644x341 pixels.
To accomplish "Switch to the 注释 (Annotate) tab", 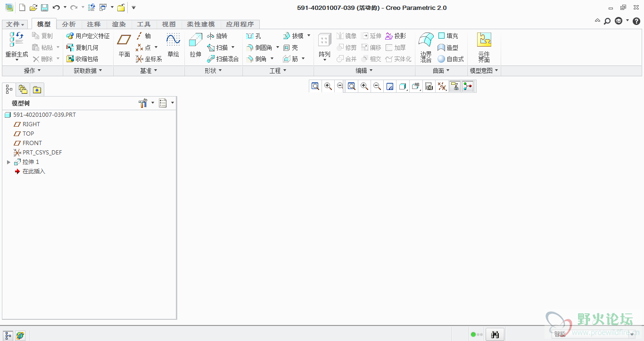I will pos(94,24).
